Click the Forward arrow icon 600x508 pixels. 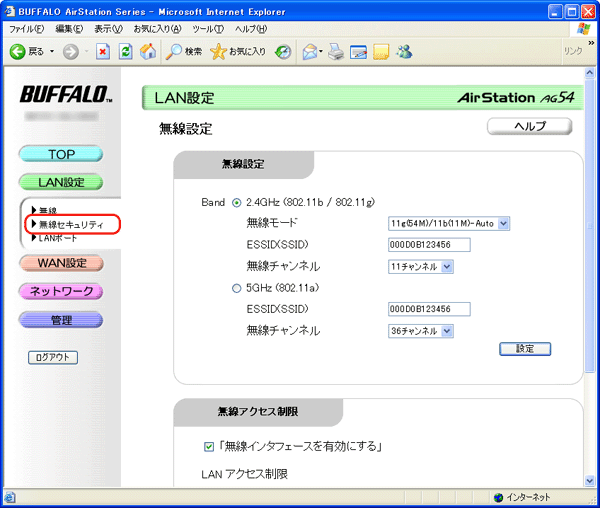coord(71,51)
